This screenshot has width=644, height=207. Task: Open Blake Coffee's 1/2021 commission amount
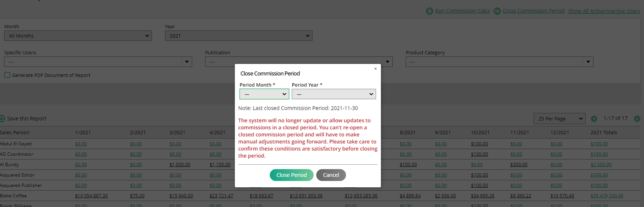91,196
